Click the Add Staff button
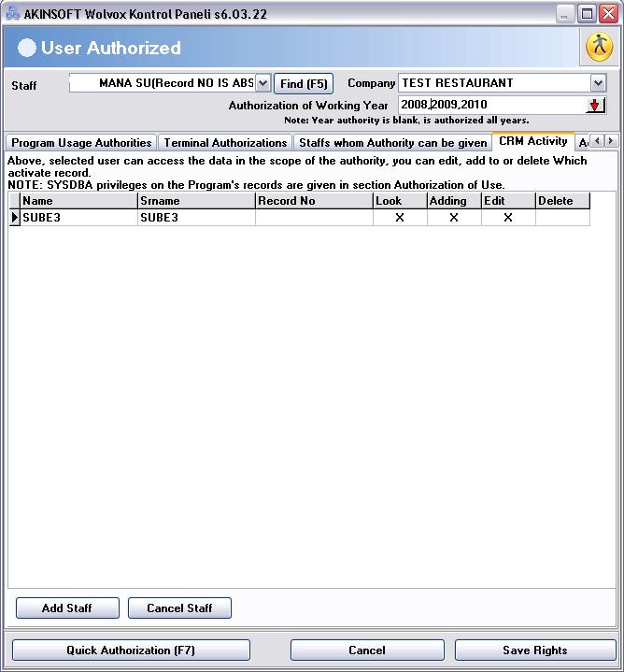The width and height of the screenshot is (624, 672). click(x=67, y=608)
